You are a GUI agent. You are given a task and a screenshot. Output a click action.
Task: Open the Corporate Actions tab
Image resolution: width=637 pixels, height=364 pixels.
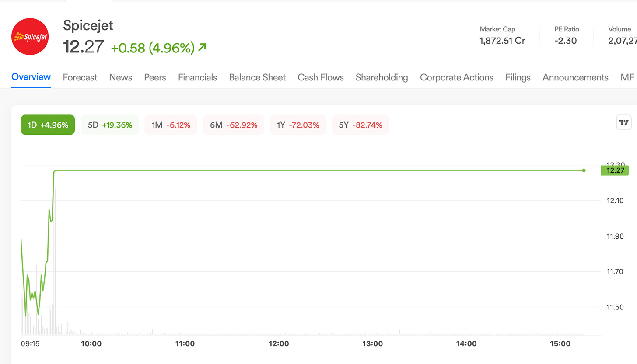[457, 77]
